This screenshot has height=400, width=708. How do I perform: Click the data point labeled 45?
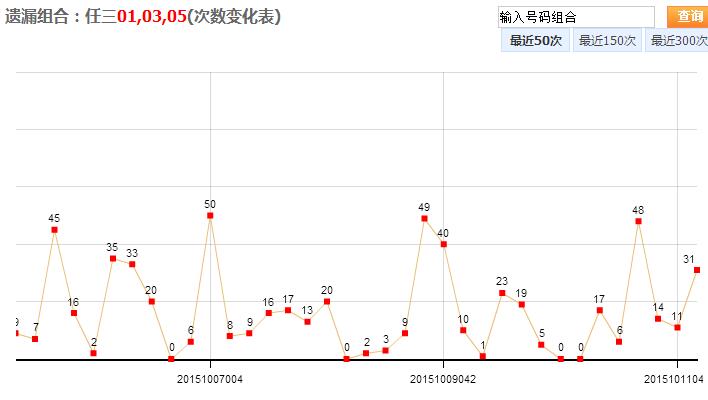(x=54, y=230)
